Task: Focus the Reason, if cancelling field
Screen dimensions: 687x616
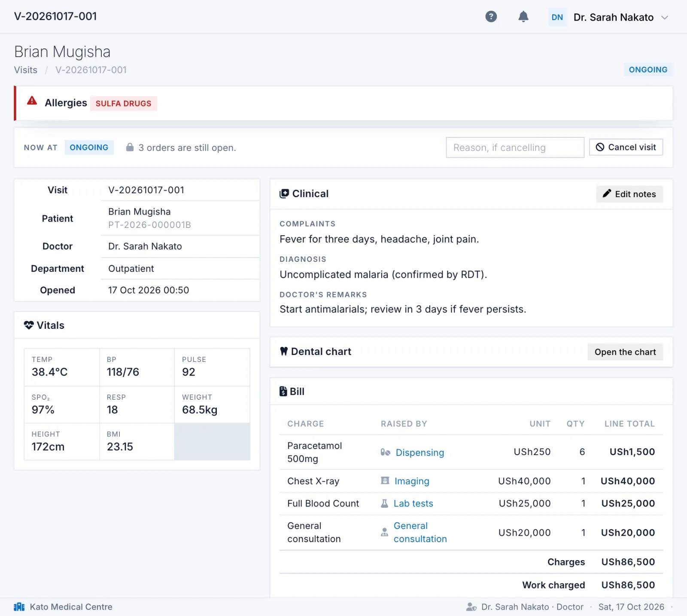Action: [515, 147]
